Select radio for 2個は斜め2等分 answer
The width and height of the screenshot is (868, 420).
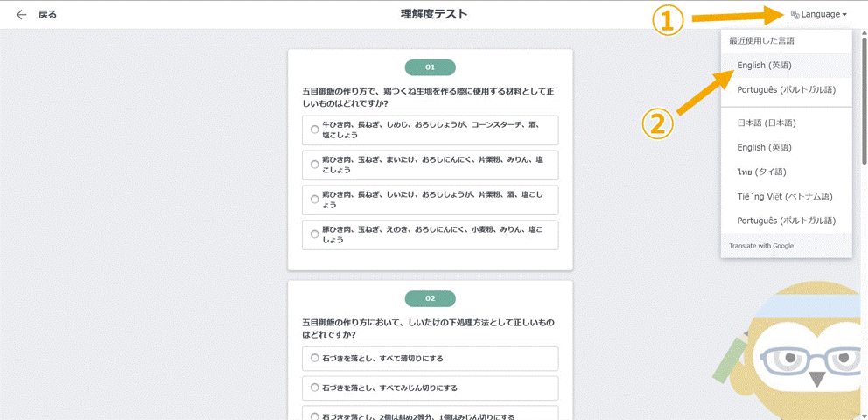click(x=314, y=416)
